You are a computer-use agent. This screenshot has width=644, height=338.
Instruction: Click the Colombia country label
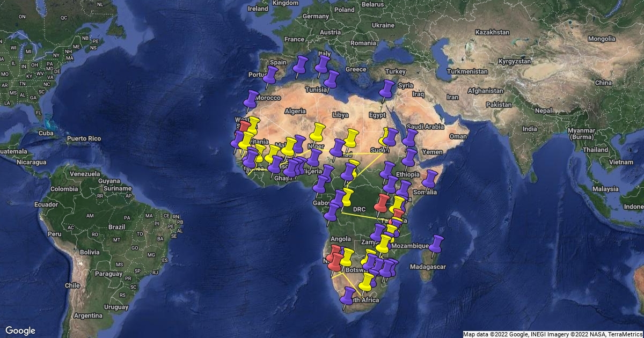point(64,189)
